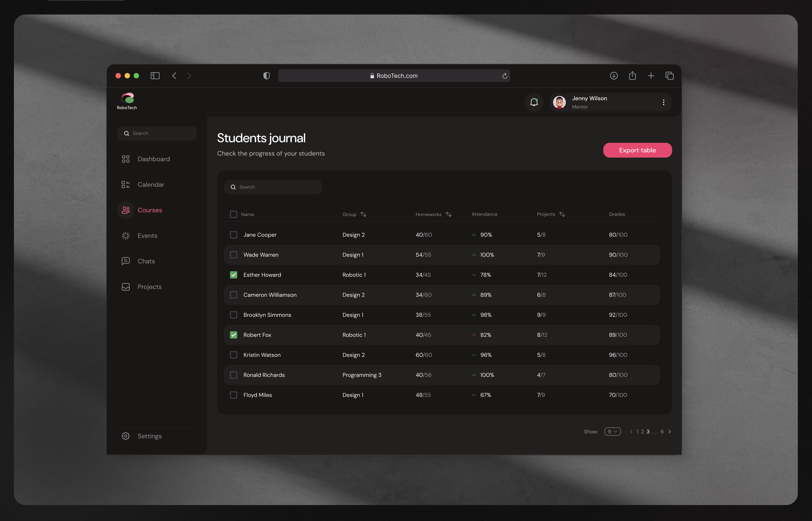Jump to page 6 of results
Viewport: 812px width, 521px height.
click(x=662, y=431)
